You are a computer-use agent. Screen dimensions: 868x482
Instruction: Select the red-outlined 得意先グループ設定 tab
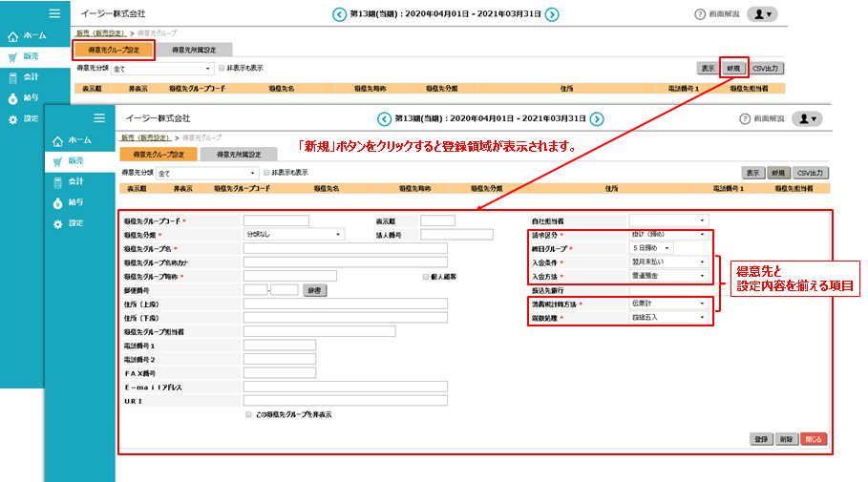114,49
